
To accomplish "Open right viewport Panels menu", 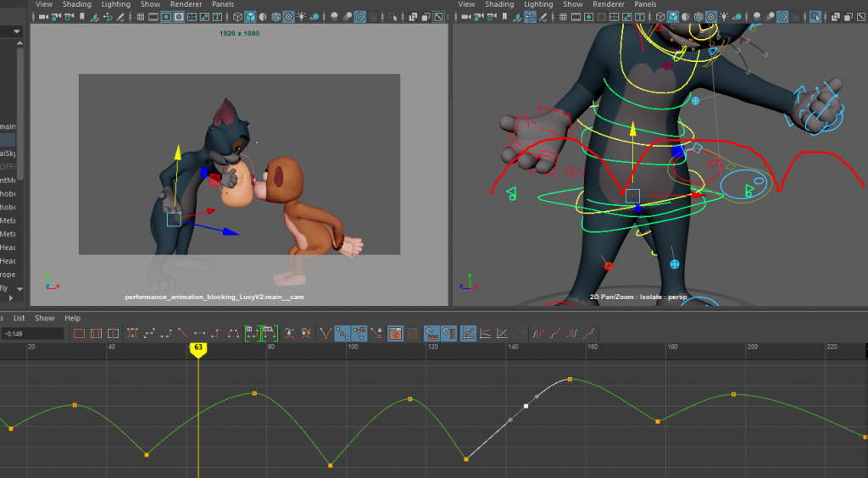I will pyautogui.click(x=645, y=4).
